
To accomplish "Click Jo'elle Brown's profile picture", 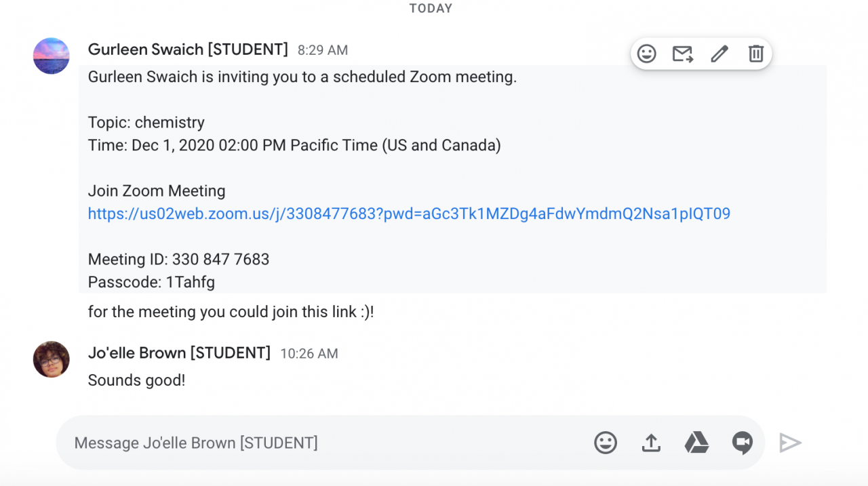I will (x=52, y=359).
